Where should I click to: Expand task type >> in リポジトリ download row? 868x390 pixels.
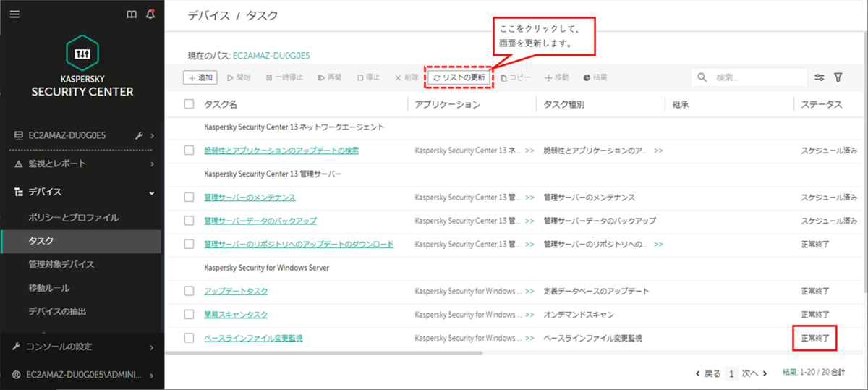tap(658, 245)
